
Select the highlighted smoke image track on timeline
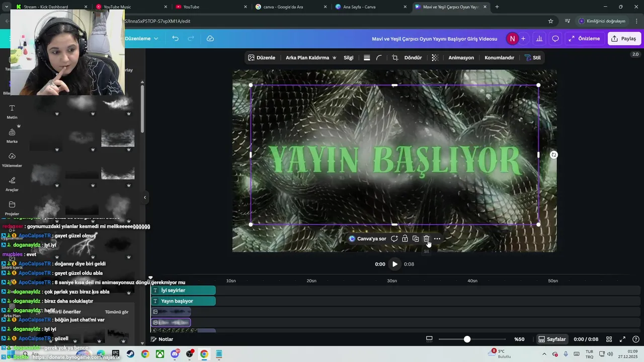(x=171, y=322)
